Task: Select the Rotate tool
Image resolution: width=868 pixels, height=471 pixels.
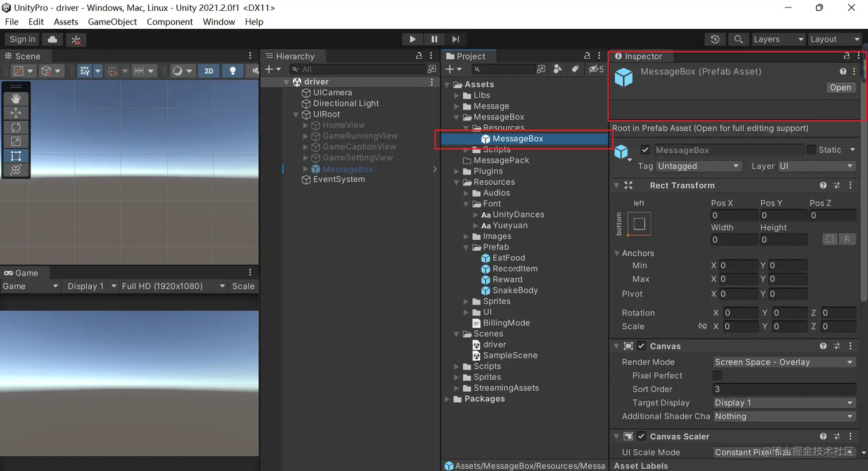Action: (15, 127)
